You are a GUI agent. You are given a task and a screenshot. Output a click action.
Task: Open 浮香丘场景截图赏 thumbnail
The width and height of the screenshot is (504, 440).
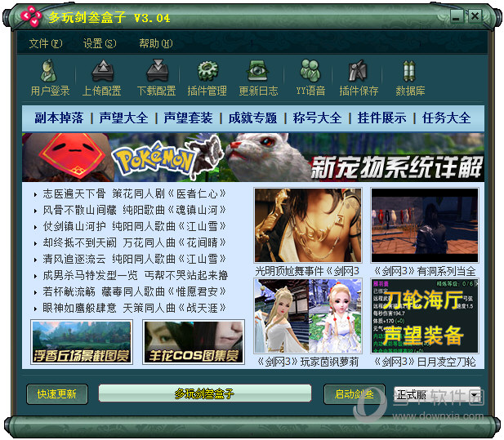pos(82,342)
